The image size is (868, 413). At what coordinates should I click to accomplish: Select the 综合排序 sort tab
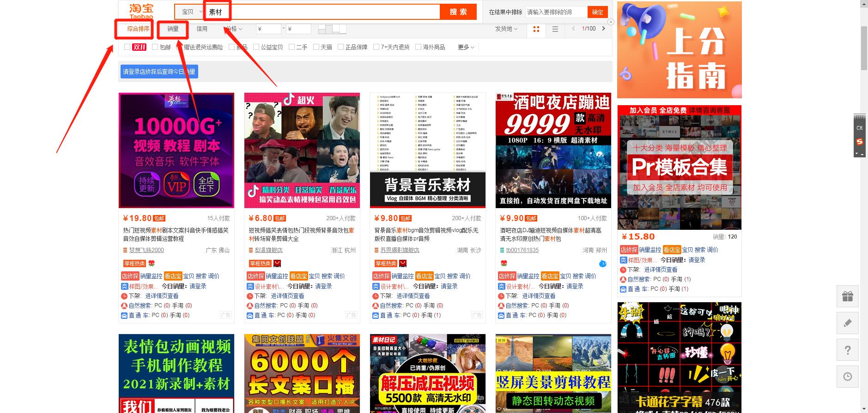tap(138, 29)
